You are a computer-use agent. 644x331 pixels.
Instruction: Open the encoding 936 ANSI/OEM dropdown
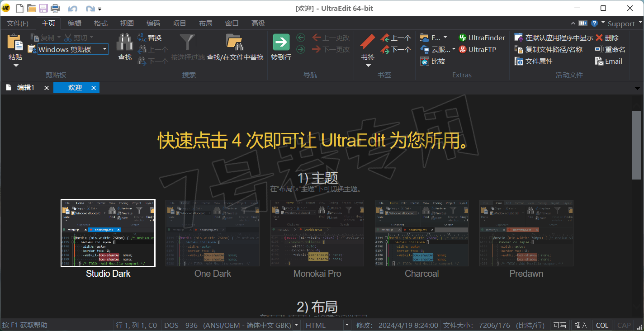coord(297,325)
